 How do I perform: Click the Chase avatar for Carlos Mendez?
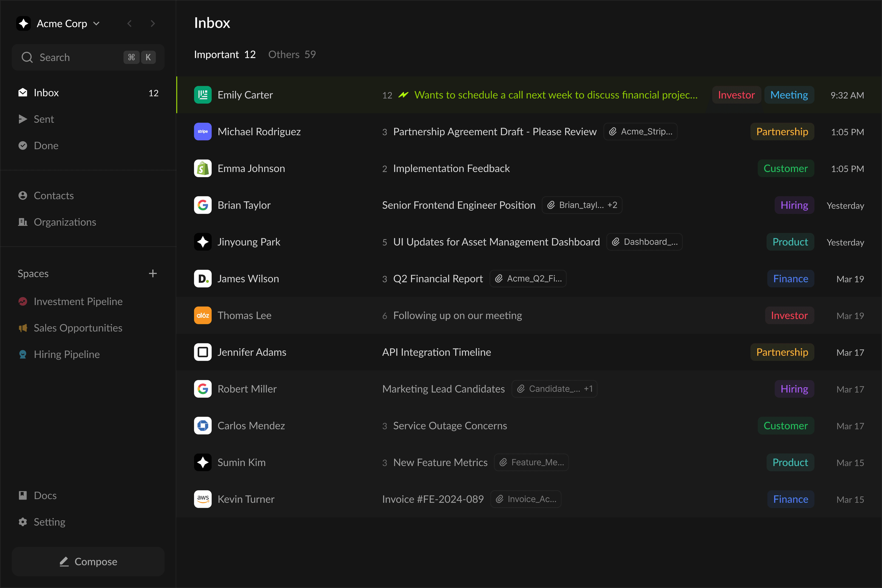[203, 426]
